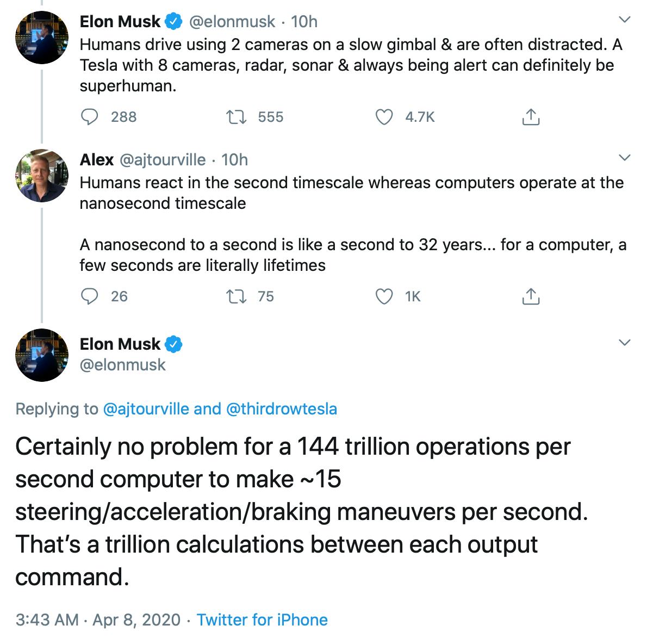Image resolution: width=647 pixels, height=644 pixels.
Task: Share Alex's nanosecond timescale tweet
Action: click(x=530, y=296)
